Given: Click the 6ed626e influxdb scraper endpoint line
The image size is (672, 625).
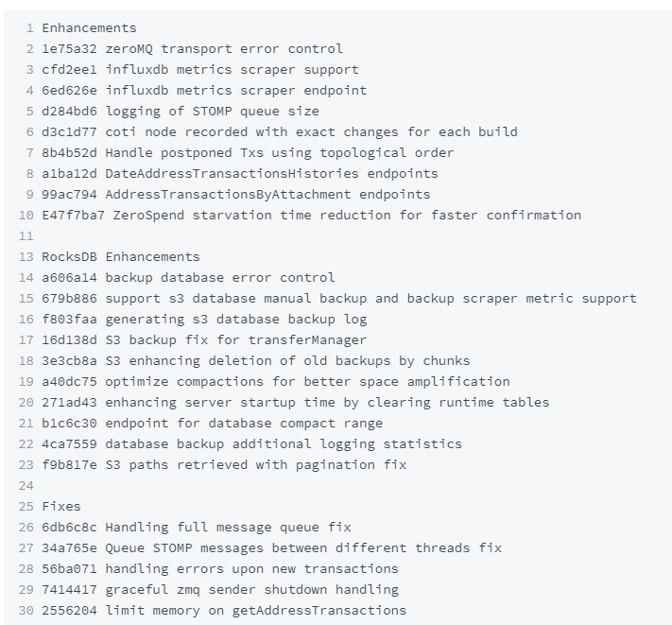Looking at the screenshot, I should (204, 91).
